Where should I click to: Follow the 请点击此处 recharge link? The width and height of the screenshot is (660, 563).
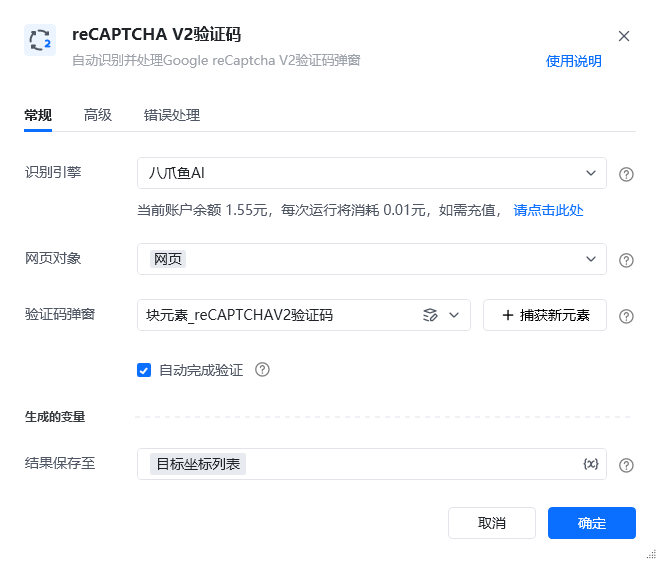pos(548,210)
